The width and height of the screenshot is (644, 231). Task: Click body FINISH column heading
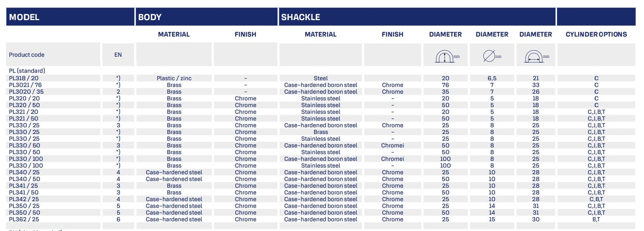(x=246, y=34)
